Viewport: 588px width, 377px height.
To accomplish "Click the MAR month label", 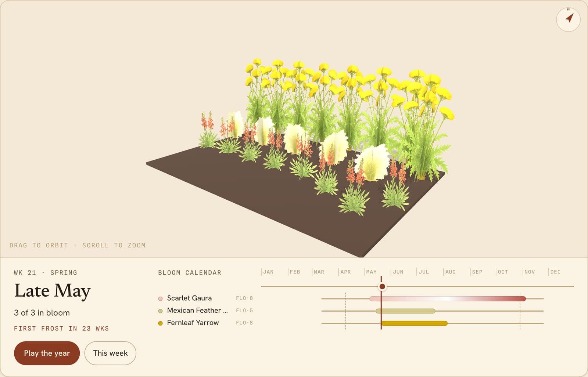I will coord(319,272).
